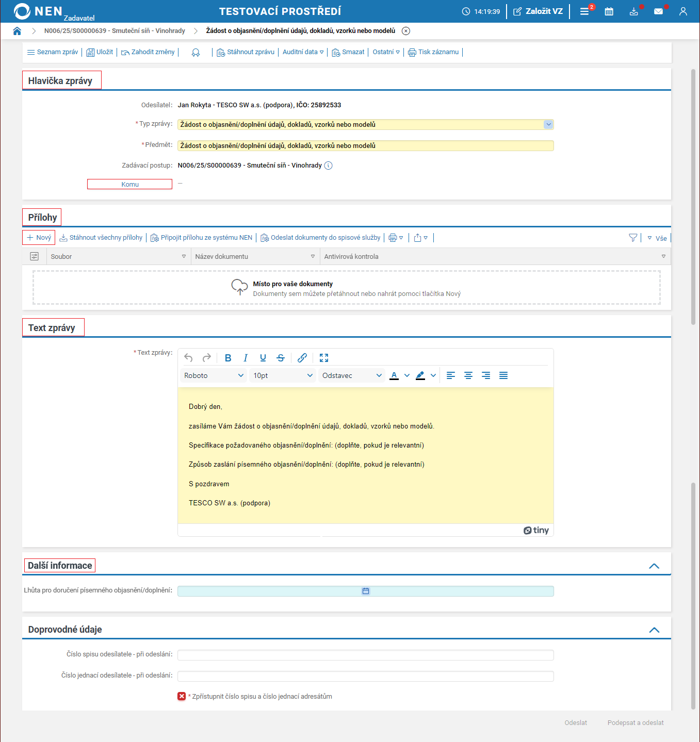
Task: Close the breadcrumb tab with X icon
Action: pyautogui.click(x=406, y=31)
